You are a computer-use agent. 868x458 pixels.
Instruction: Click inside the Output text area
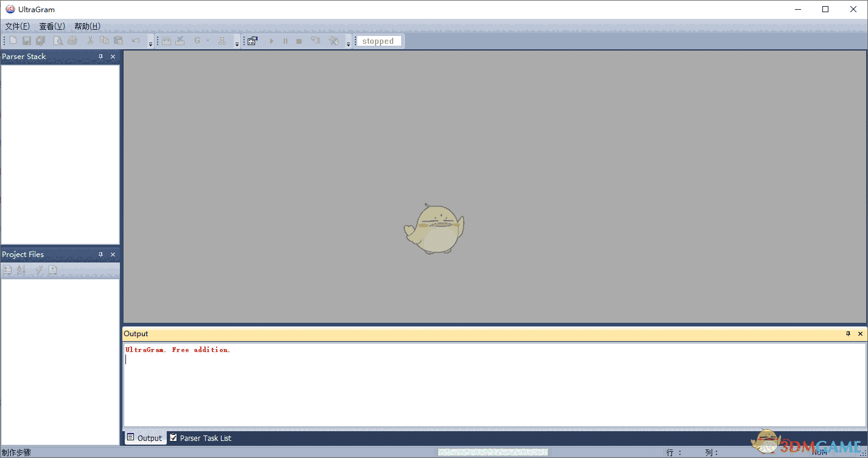tap(494, 385)
